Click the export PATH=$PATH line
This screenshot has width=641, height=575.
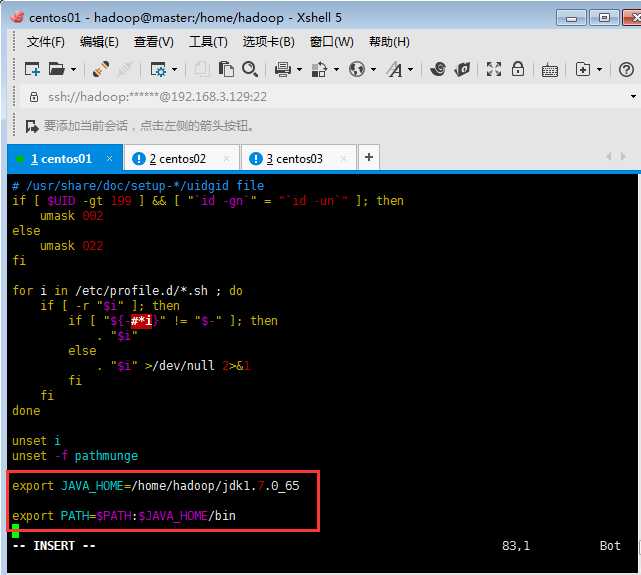(x=124, y=515)
